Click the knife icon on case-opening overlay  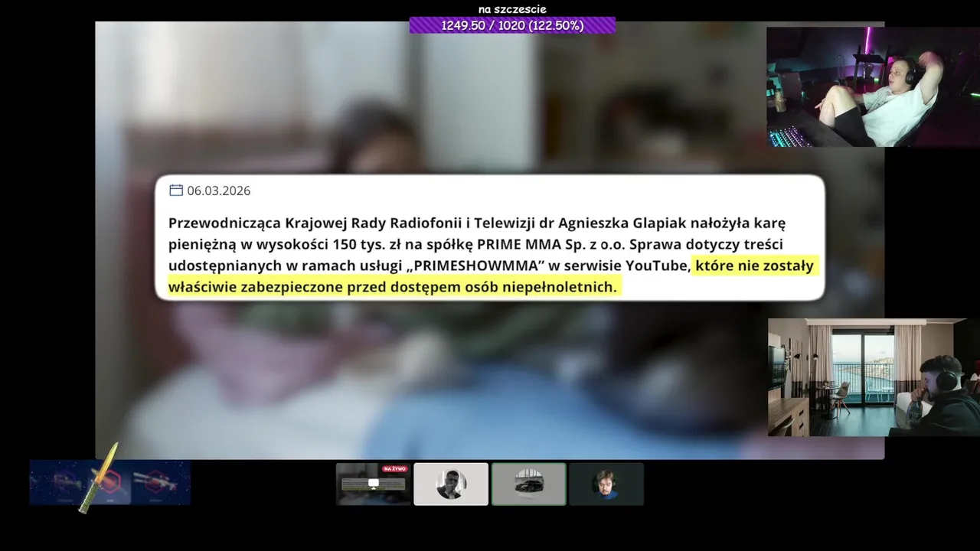(100, 478)
